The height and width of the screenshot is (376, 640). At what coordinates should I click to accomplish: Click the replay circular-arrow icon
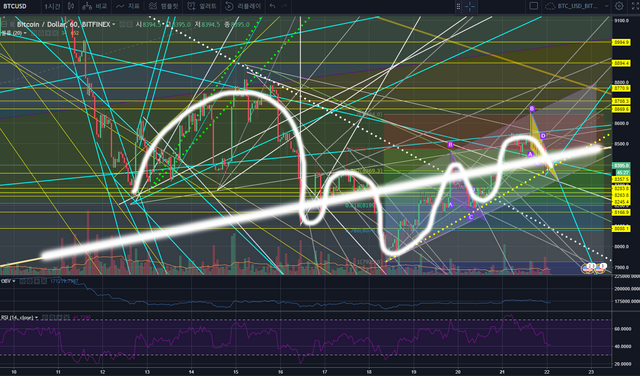coord(229,6)
